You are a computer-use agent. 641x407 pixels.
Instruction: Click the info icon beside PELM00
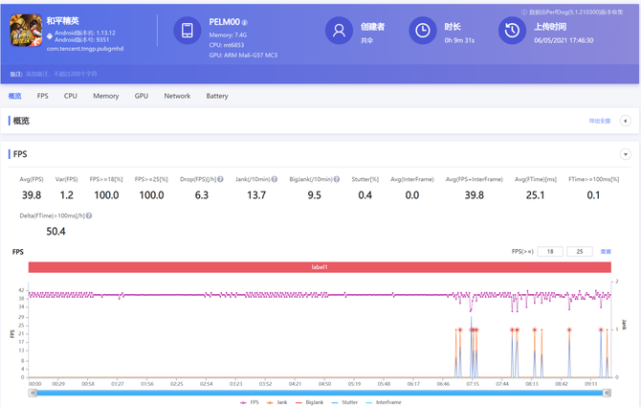coord(246,21)
